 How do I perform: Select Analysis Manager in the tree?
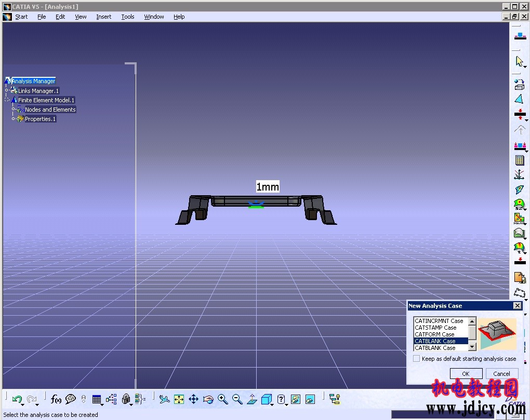point(33,81)
